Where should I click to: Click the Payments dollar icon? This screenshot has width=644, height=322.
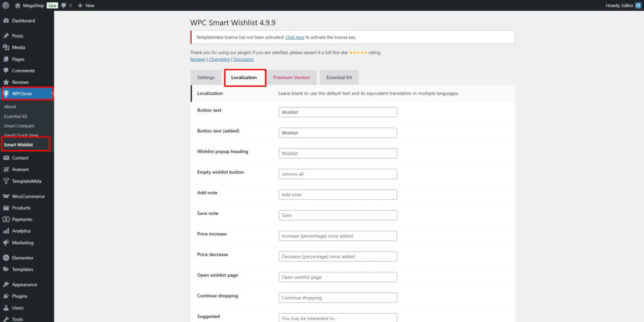tap(6, 219)
